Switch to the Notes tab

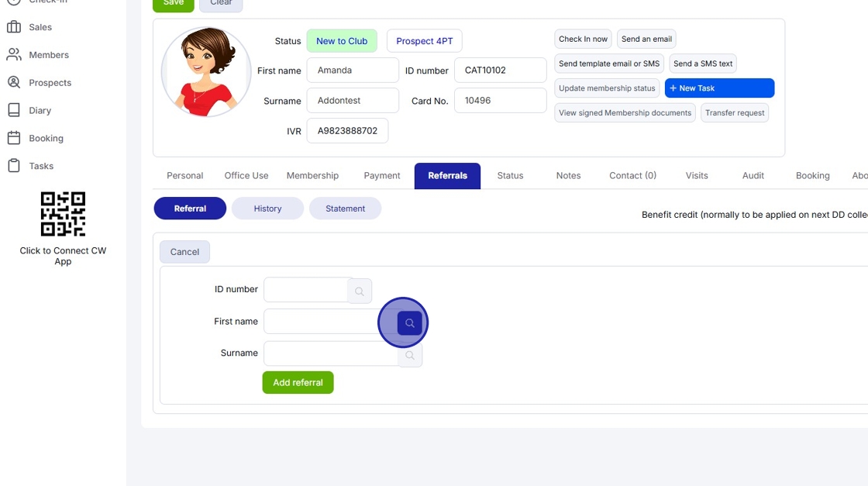(x=569, y=175)
